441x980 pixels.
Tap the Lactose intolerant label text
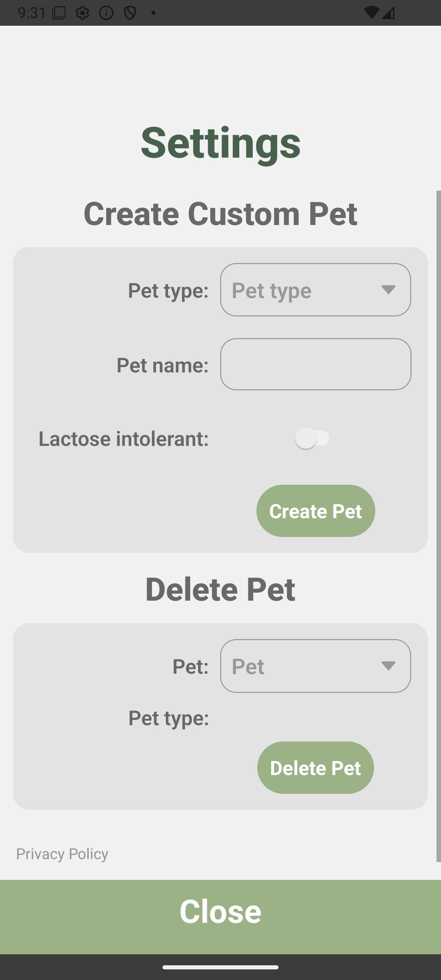coord(124,439)
